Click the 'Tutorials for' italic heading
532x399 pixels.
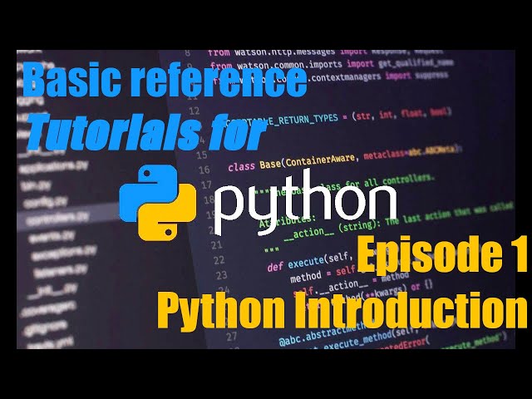[x=147, y=131]
